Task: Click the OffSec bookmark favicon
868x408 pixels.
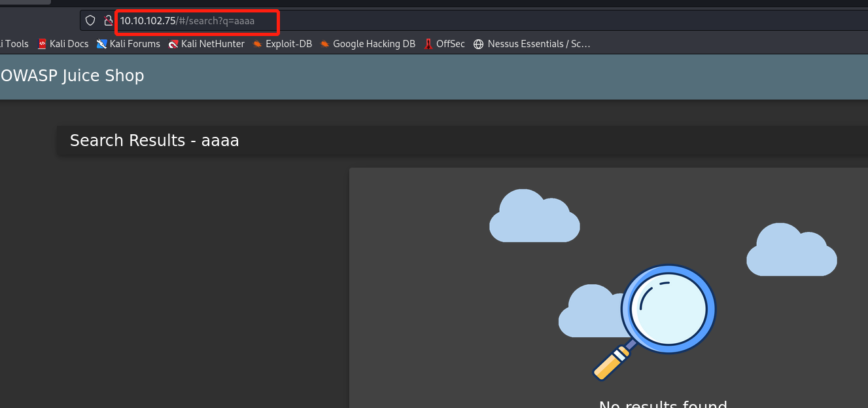Action: coord(428,44)
